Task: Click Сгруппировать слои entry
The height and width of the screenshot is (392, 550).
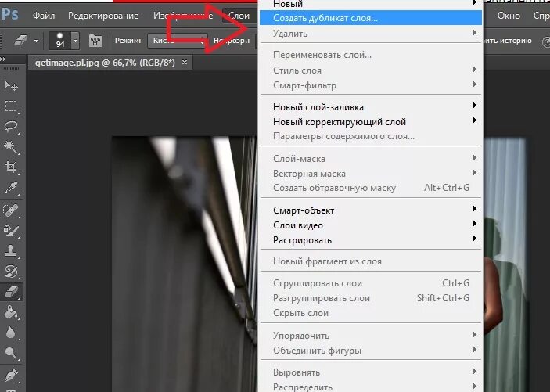Action: point(371,283)
